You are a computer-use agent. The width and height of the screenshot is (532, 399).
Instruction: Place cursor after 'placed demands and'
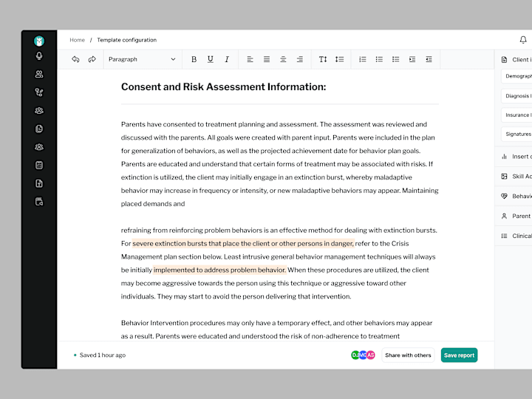(185, 204)
